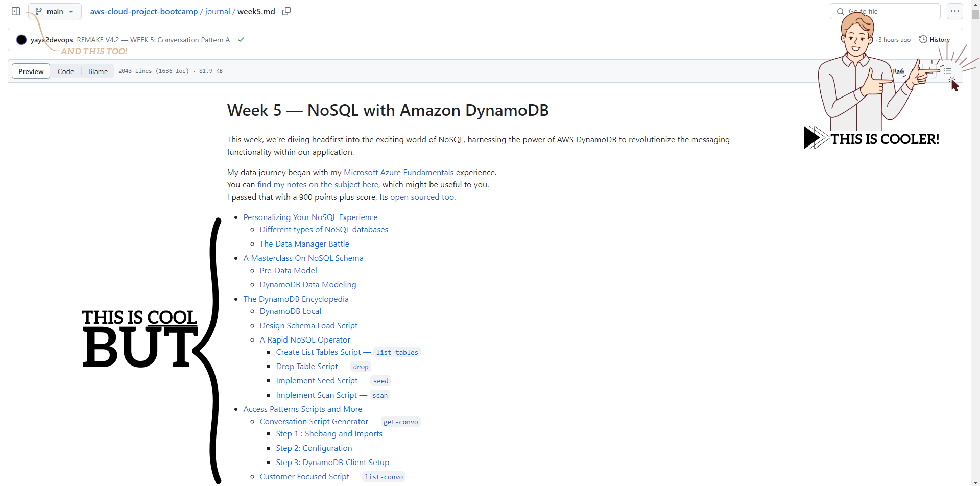Open the yaya2devops author profile
980x486 pixels.
[51, 40]
